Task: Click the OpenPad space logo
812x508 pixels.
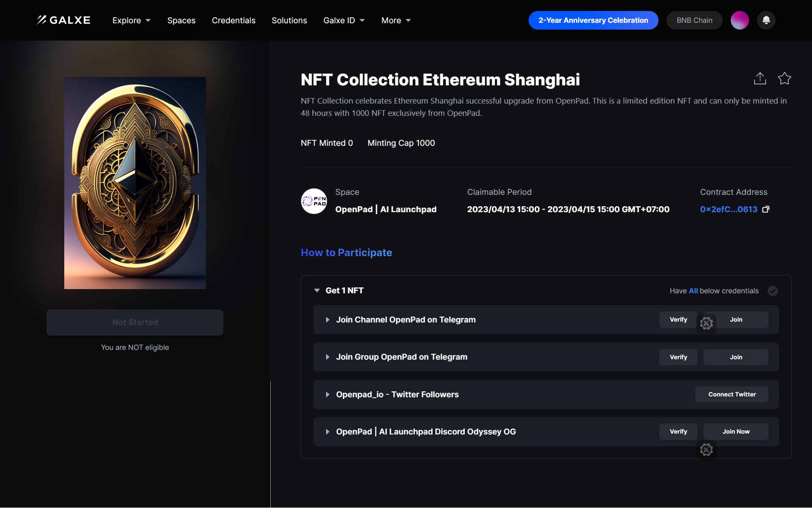Action: (x=314, y=201)
